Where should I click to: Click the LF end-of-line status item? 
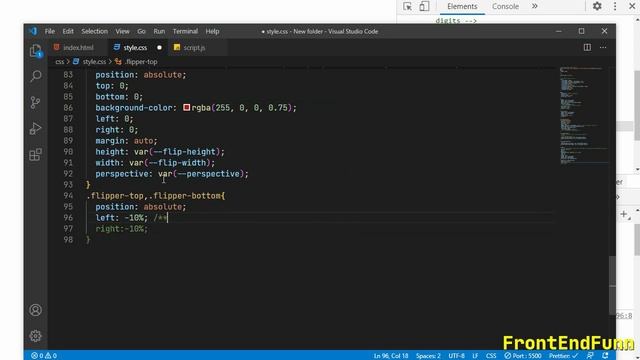(x=475, y=356)
